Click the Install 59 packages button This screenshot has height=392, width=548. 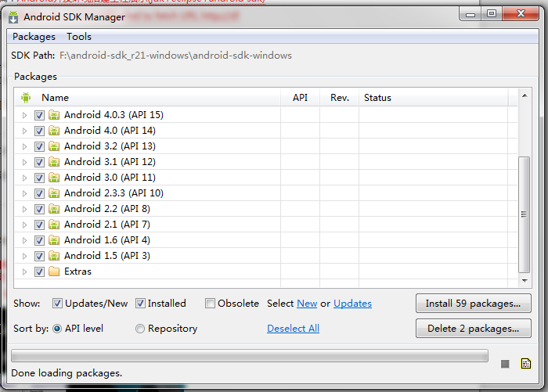(473, 304)
